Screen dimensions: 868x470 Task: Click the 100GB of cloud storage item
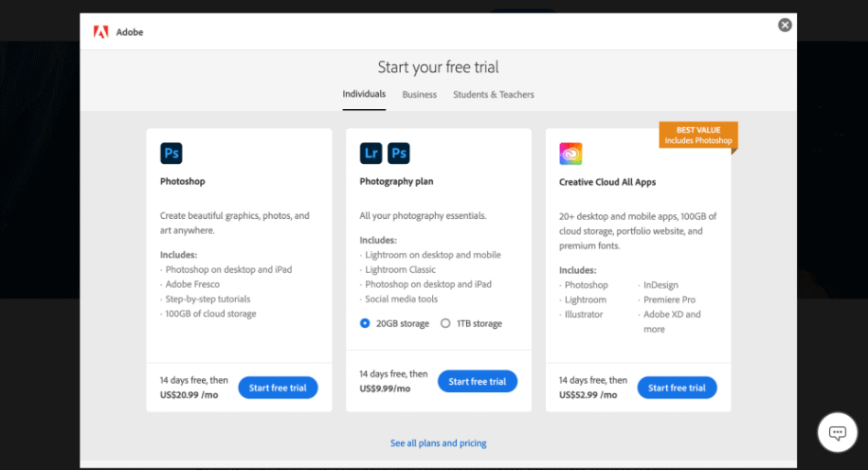[x=210, y=314]
